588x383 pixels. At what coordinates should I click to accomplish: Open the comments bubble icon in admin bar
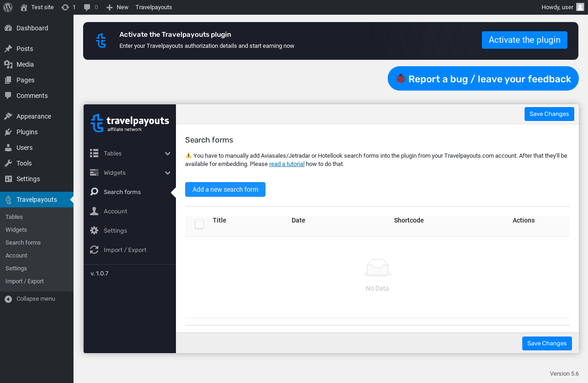click(x=87, y=7)
